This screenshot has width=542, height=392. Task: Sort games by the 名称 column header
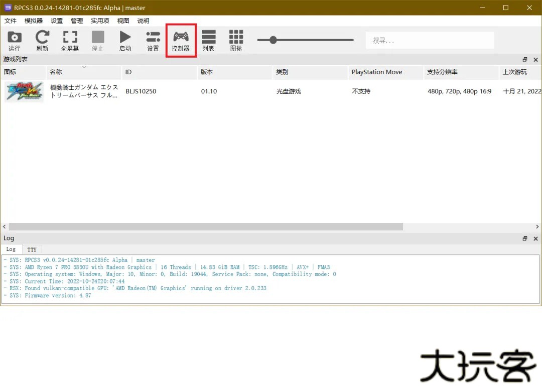pos(55,72)
